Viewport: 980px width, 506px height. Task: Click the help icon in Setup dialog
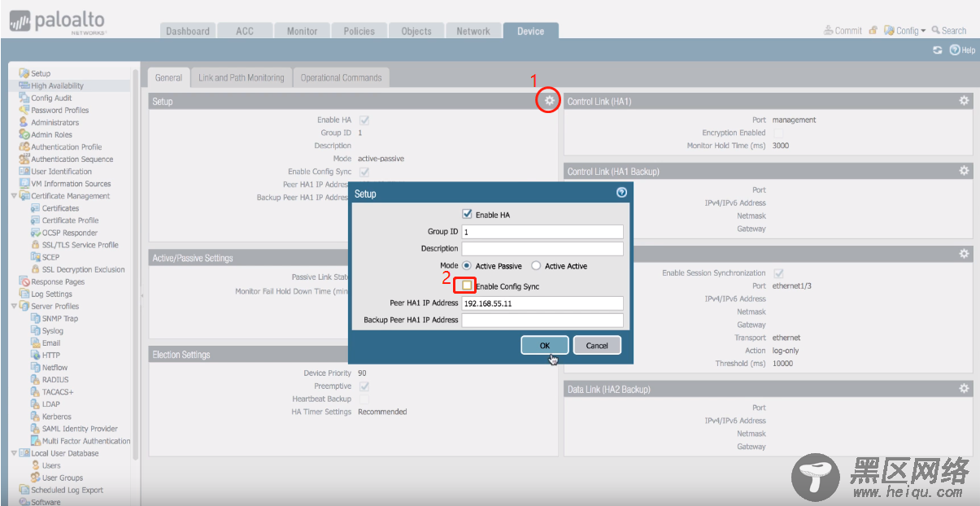coord(622,193)
